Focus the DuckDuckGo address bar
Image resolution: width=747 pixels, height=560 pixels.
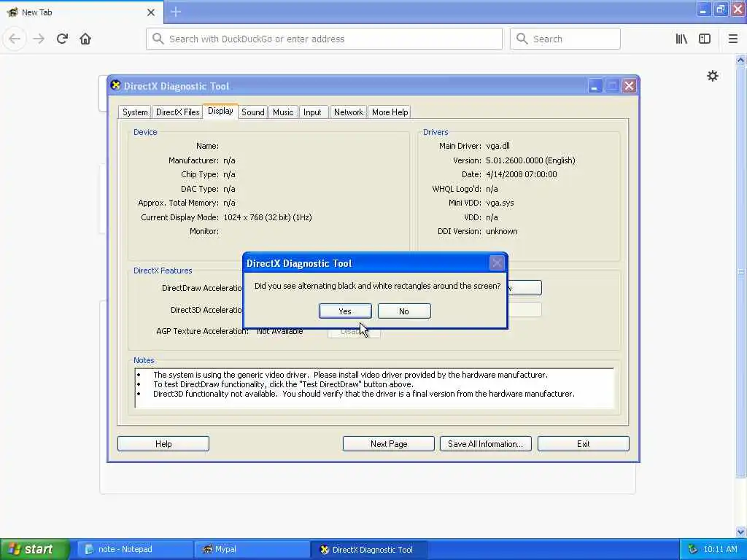click(324, 39)
